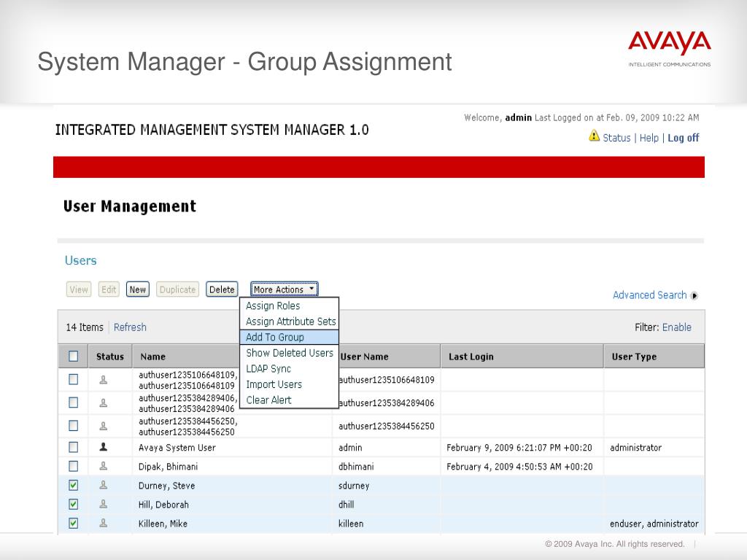Uncheck the Killeen, Mike row checkbox

point(74,524)
